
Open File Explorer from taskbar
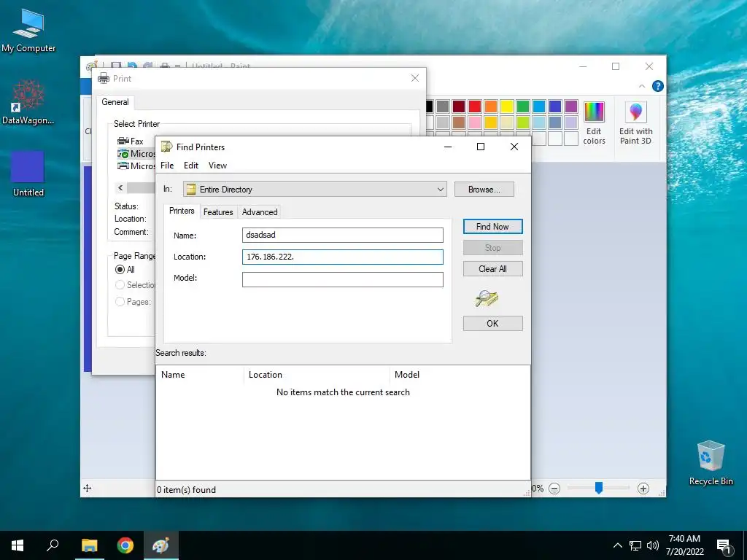[89, 545]
